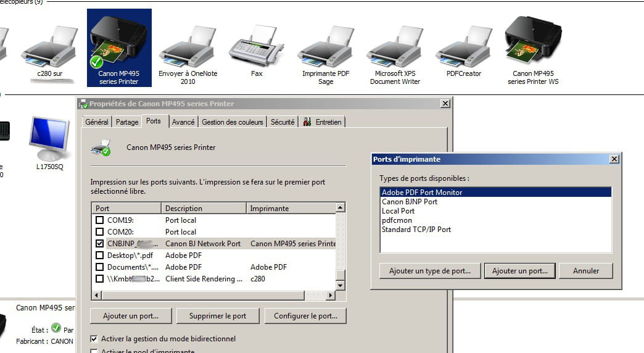Select Canon BJNP Port type

pyautogui.click(x=496, y=201)
